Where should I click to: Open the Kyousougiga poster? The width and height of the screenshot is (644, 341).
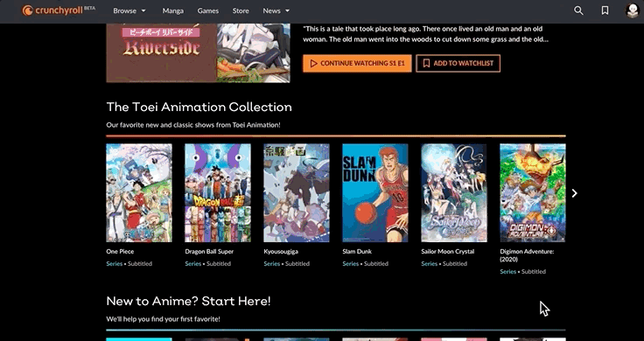click(297, 193)
